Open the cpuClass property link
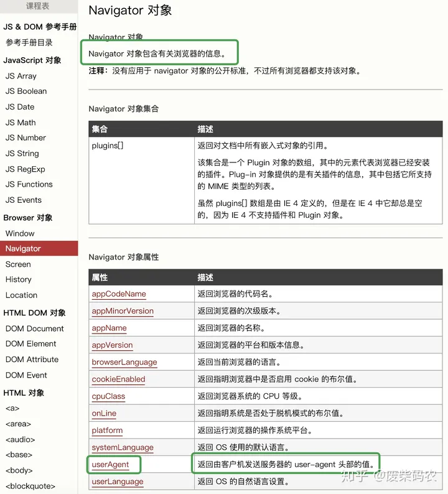 pyautogui.click(x=108, y=396)
